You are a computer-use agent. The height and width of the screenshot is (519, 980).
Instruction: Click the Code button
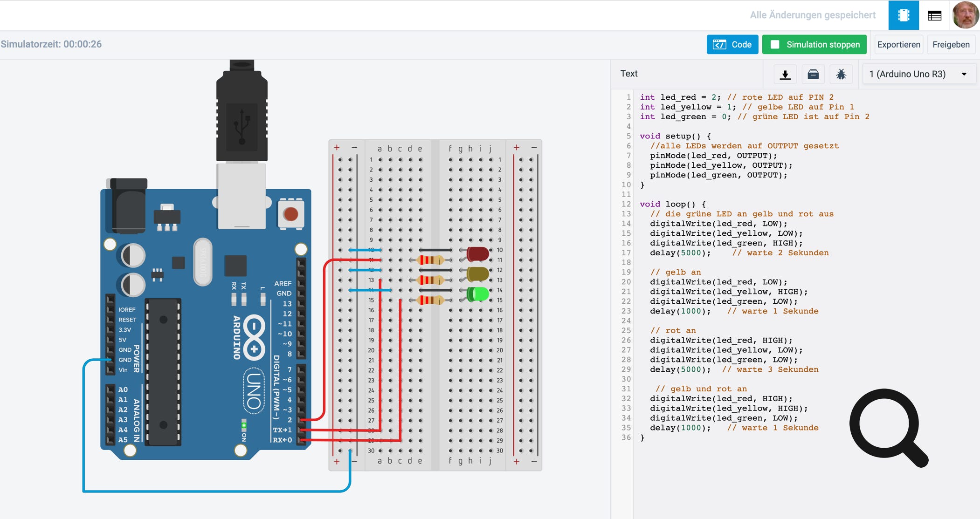(x=732, y=45)
